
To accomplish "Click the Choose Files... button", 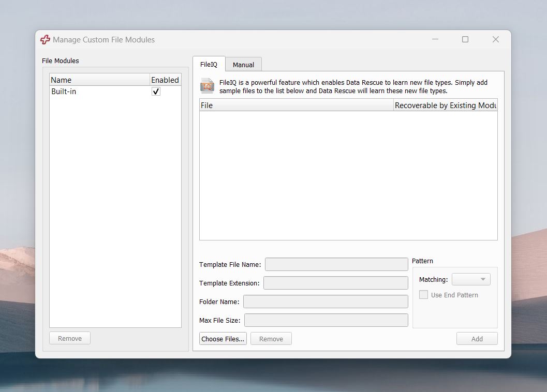I will pos(223,339).
